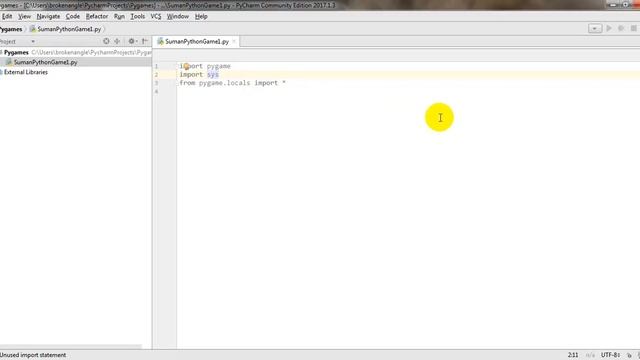Click the Pygames breadcrumb in navigation bar
Viewport: 640px width, 360px height.
pos(11,29)
